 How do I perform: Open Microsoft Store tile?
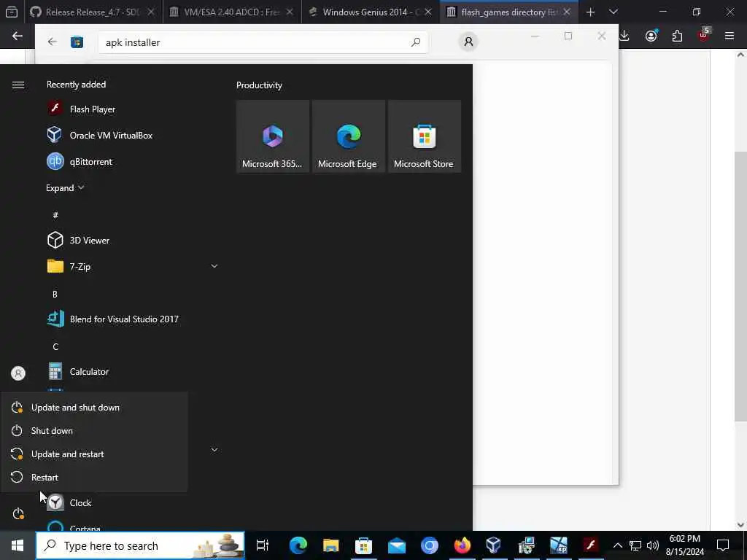tap(424, 136)
